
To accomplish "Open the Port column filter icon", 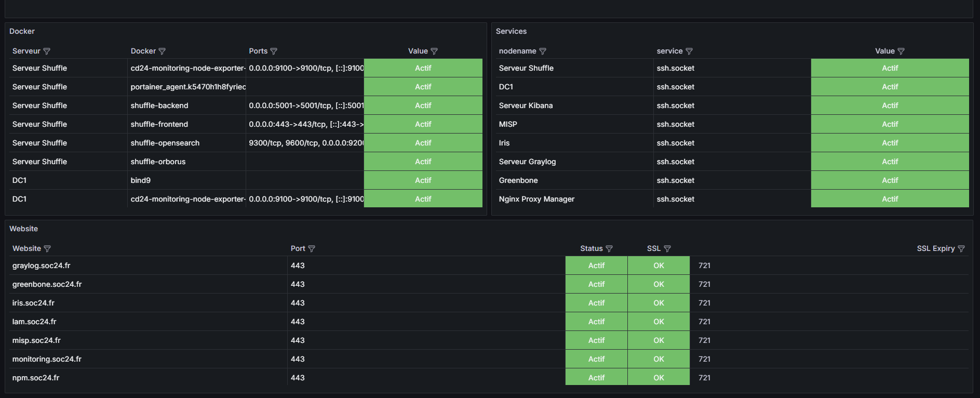I will [x=312, y=248].
